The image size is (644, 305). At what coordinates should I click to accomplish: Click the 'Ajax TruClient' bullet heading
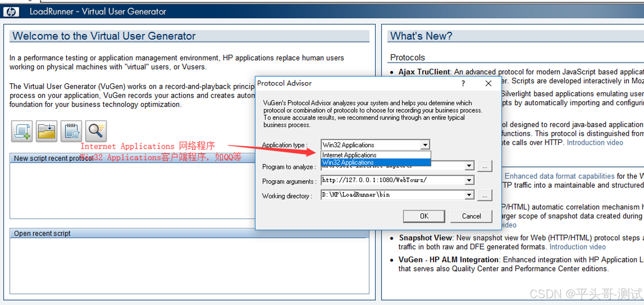424,72
